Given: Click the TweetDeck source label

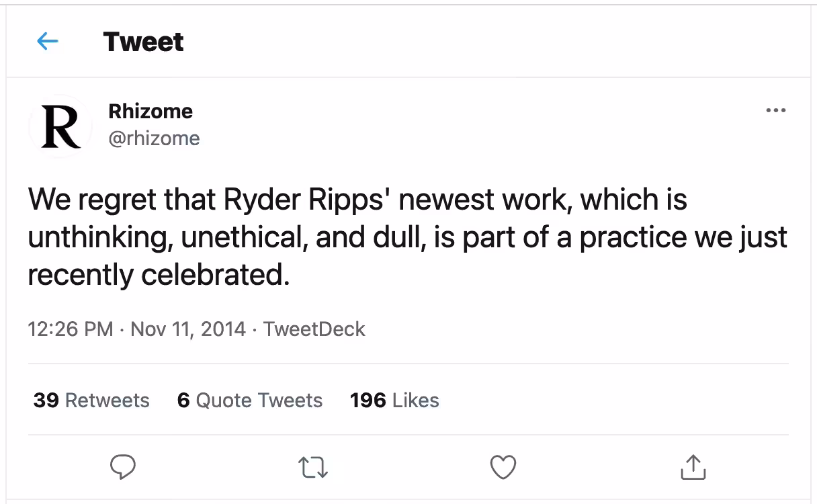Looking at the screenshot, I should pyautogui.click(x=314, y=329).
